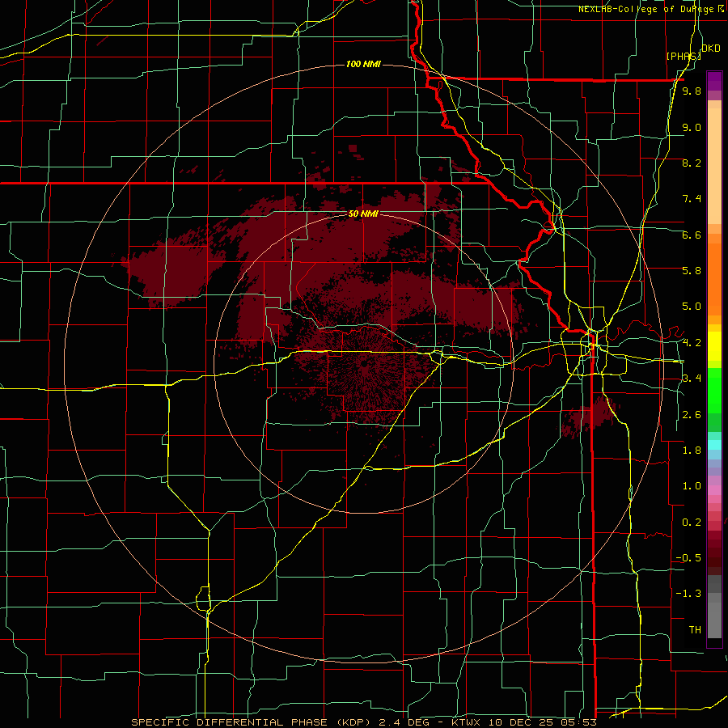Click the KTWX station identifier

tap(467, 722)
